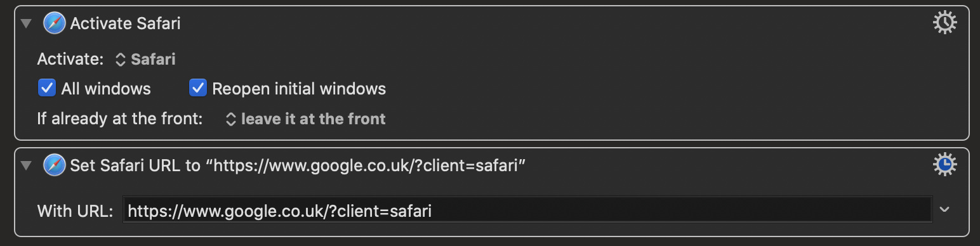980x246 pixels.
Task: Click the up-down arrows beside the Safari popup
Action: point(120,60)
